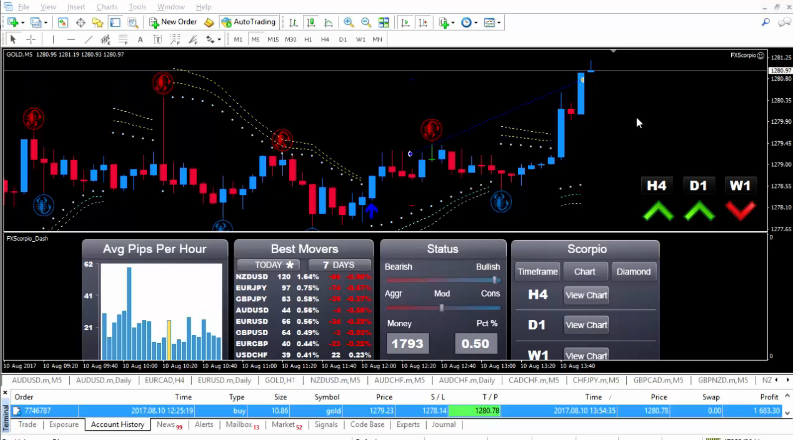Switch to the GOLD,H1 chart tab

coord(280,380)
